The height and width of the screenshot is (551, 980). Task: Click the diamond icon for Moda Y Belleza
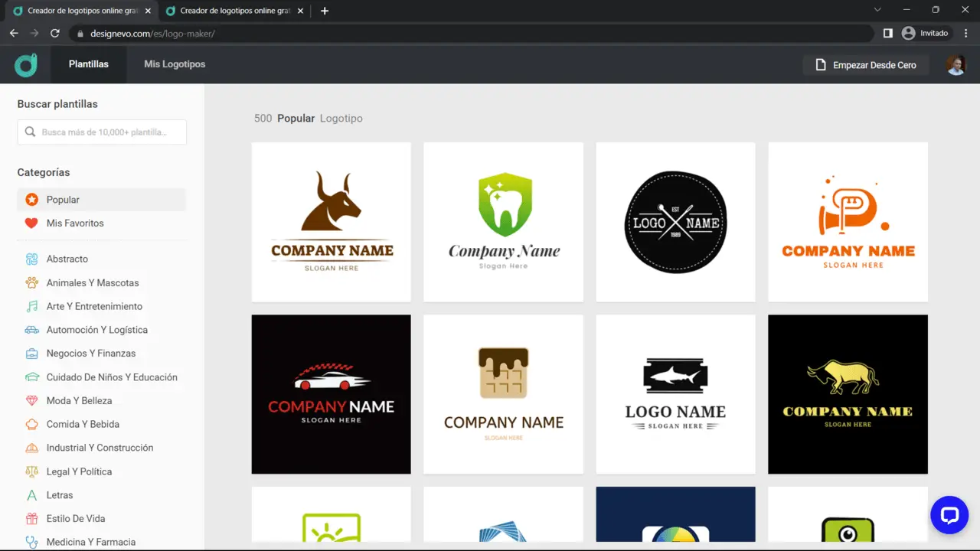click(31, 401)
